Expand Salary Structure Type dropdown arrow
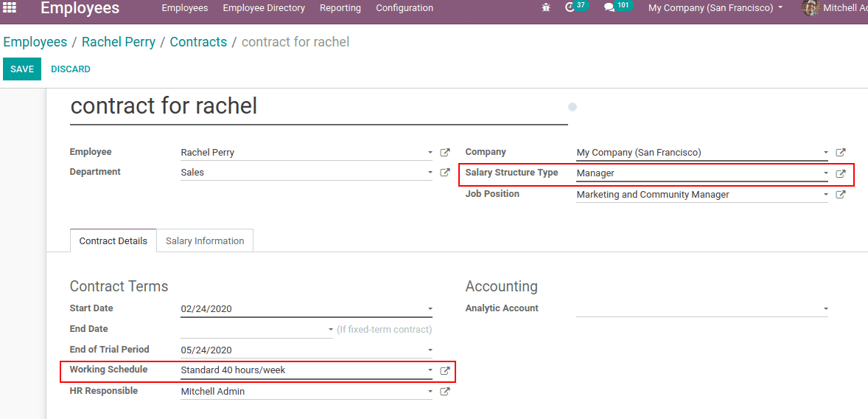Image resolution: width=868 pixels, height=419 pixels. point(825,173)
